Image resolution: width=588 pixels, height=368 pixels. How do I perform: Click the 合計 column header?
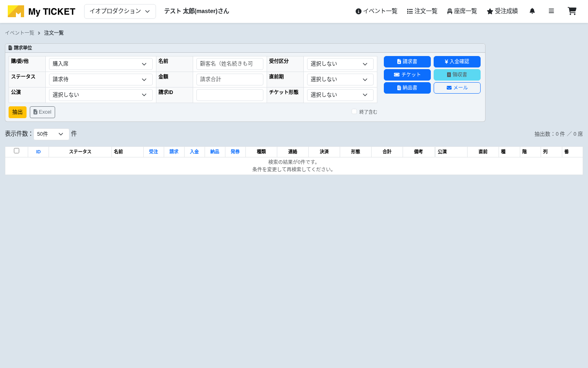point(387,152)
